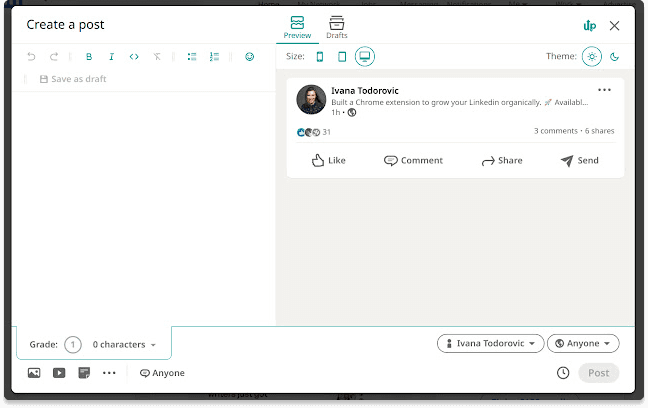Image resolution: width=648 pixels, height=408 pixels.
Task: Open the post options three-dot menu
Action: click(x=604, y=90)
